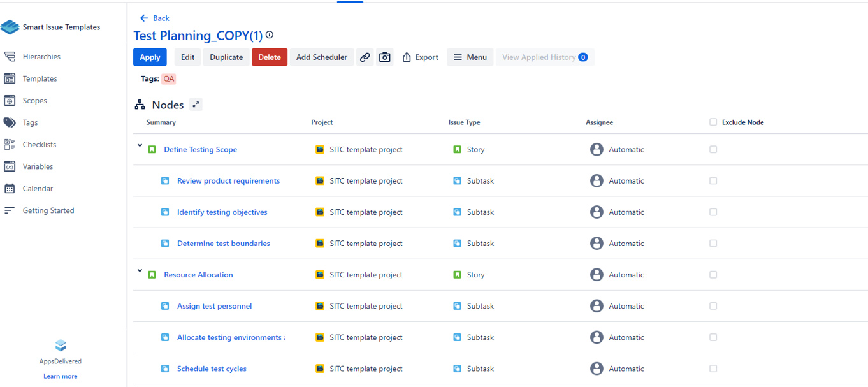This screenshot has height=387, width=868.
Task: Open Hierarchies in the sidebar
Action: pos(41,57)
